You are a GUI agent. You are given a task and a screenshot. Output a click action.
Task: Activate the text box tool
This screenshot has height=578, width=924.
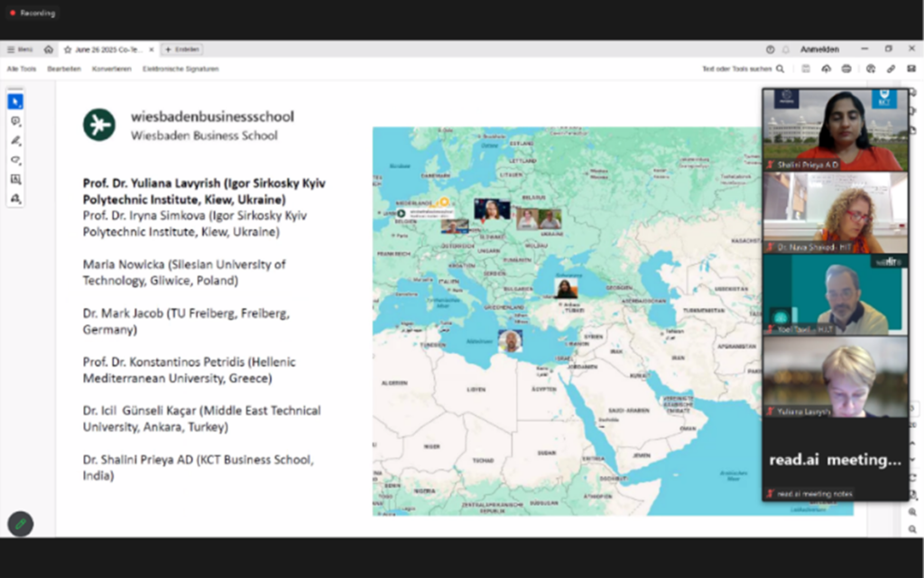(x=15, y=179)
